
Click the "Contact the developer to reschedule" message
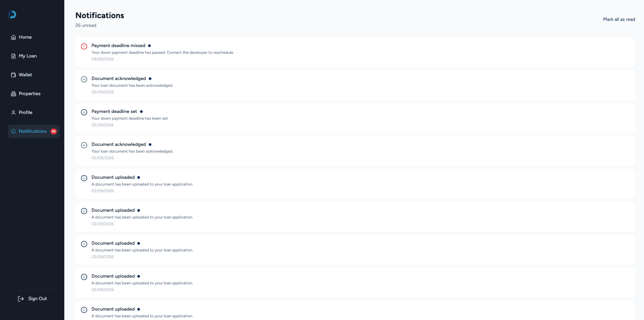(163, 53)
